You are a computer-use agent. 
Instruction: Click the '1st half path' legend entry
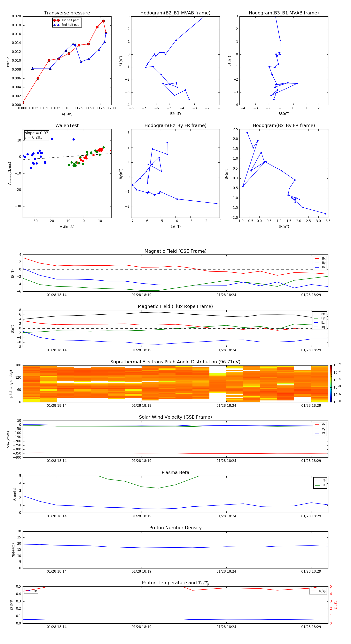point(67,20)
